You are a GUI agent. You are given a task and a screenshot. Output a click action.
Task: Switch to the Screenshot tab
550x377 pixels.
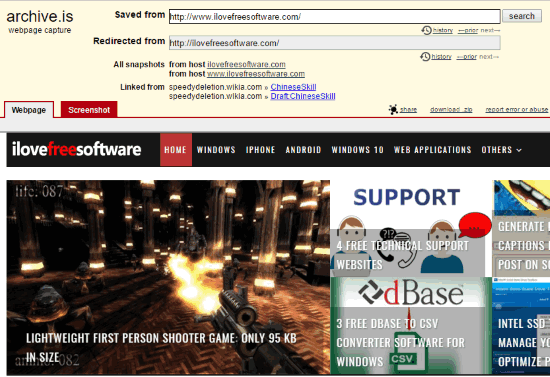(x=89, y=110)
